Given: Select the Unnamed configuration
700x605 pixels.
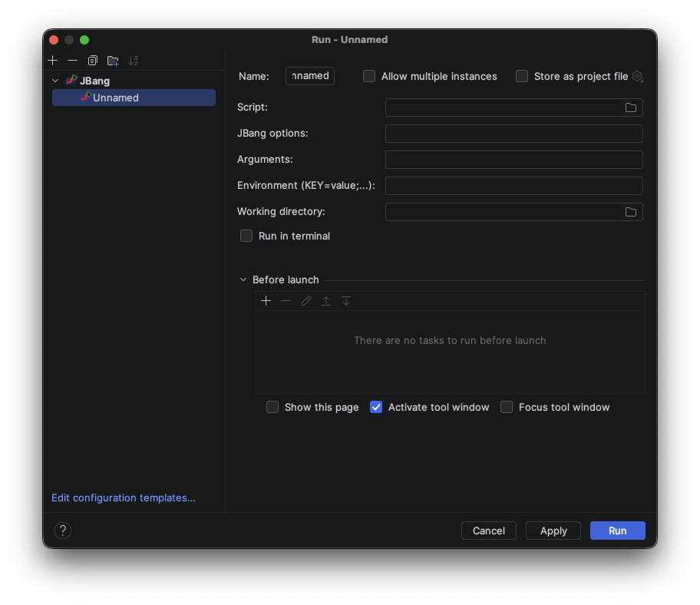Looking at the screenshot, I should [x=134, y=98].
